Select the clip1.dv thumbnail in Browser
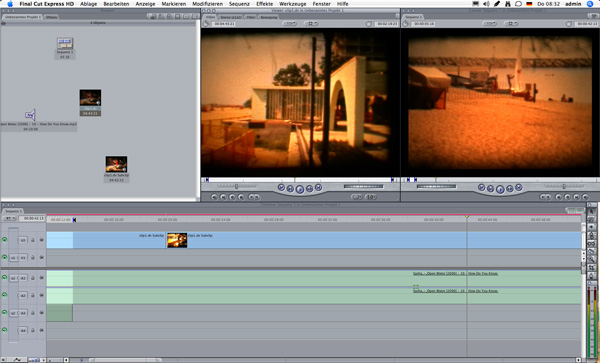This screenshot has width=600, height=363. (x=90, y=98)
